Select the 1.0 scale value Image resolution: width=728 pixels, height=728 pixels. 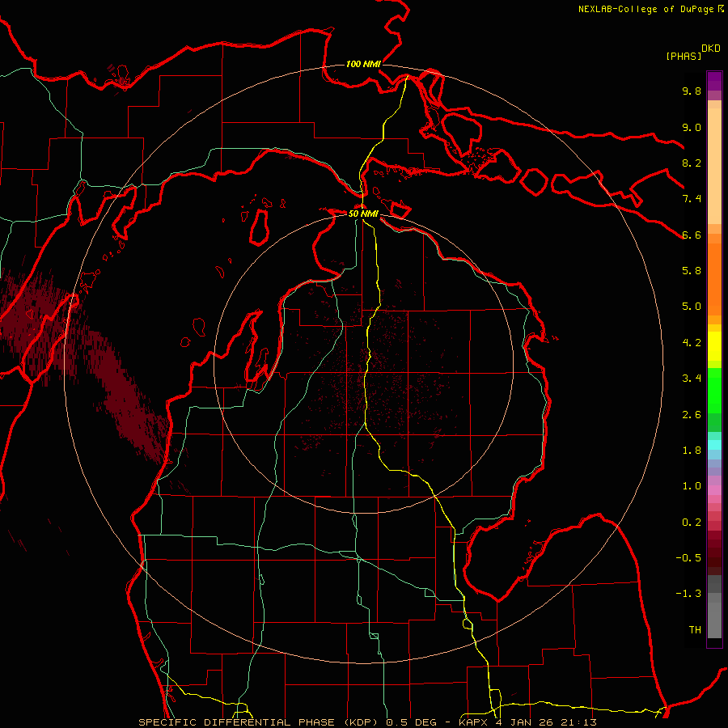coord(692,486)
